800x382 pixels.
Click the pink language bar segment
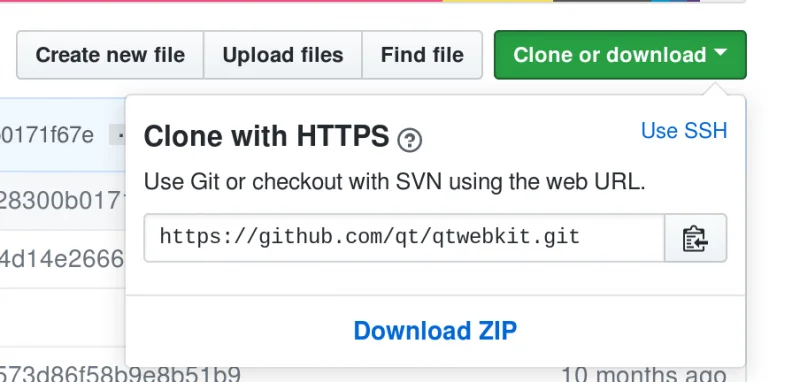coord(221,1)
